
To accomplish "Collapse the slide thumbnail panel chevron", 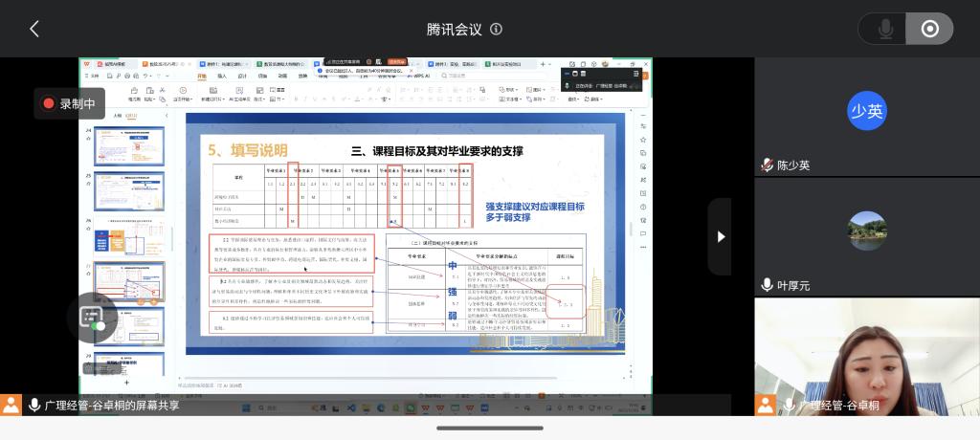I will pos(167,115).
